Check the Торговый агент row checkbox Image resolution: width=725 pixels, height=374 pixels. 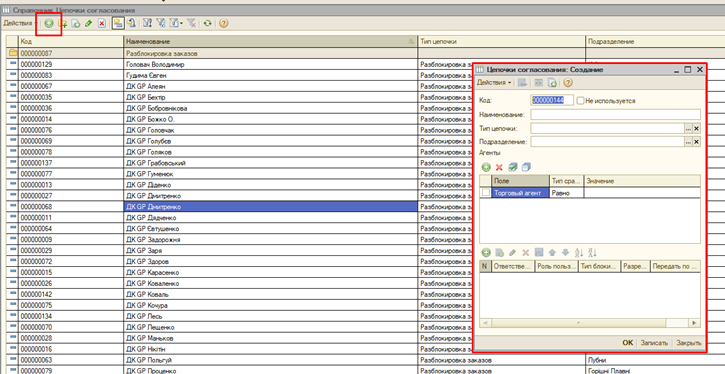click(x=485, y=193)
